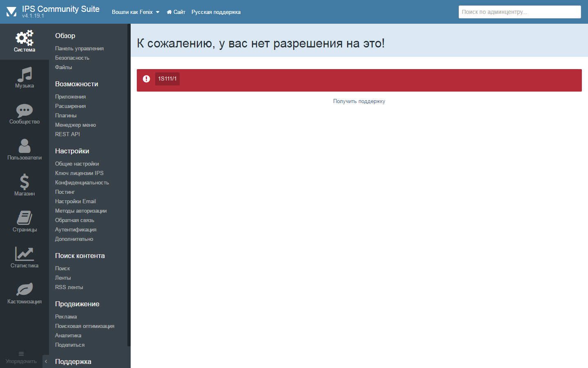Open Ленты menu item

pos(63,278)
